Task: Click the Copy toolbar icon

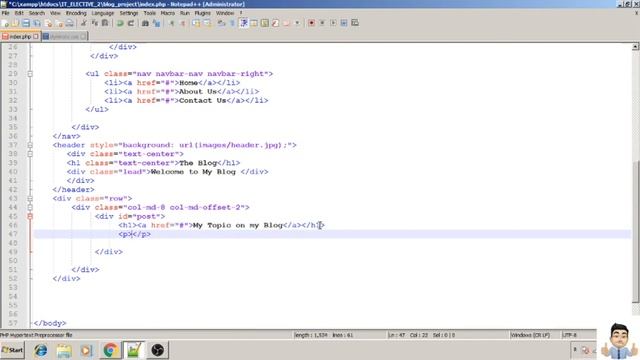Action: point(95,23)
